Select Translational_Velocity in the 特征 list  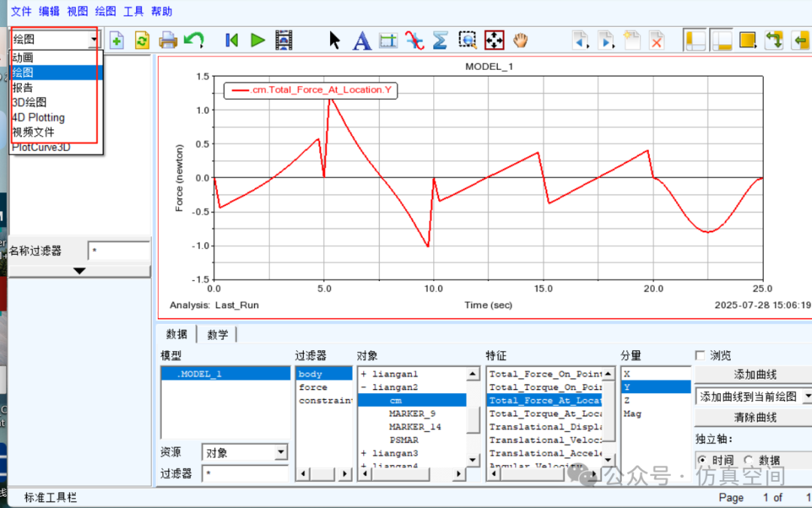[545, 440]
